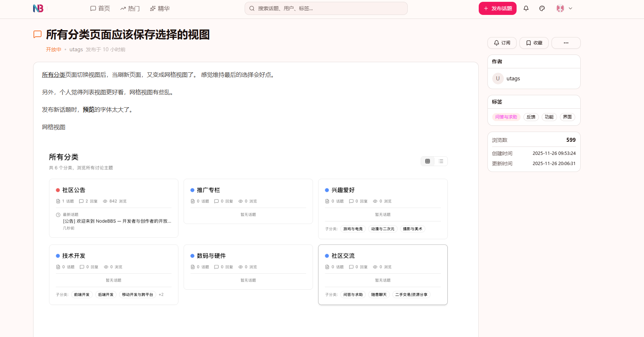
Task: Switch to list view icon
Action: coord(441,161)
